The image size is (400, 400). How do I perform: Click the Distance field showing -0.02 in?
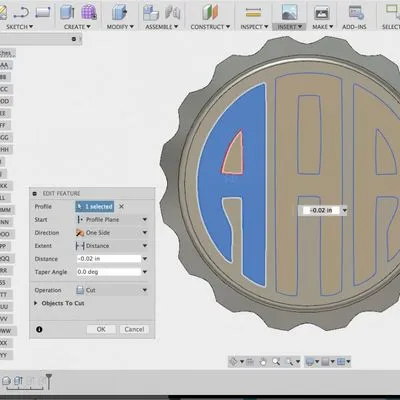109,259
